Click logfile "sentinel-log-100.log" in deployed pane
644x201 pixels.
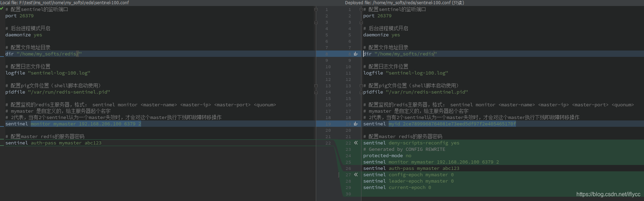coord(406,73)
